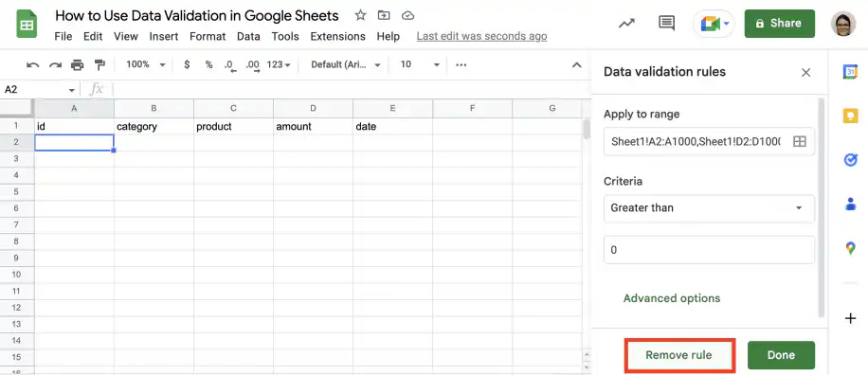Image resolution: width=868 pixels, height=375 pixels.
Task: Redo the last action
Action: pyautogui.click(x=55, y=65)
